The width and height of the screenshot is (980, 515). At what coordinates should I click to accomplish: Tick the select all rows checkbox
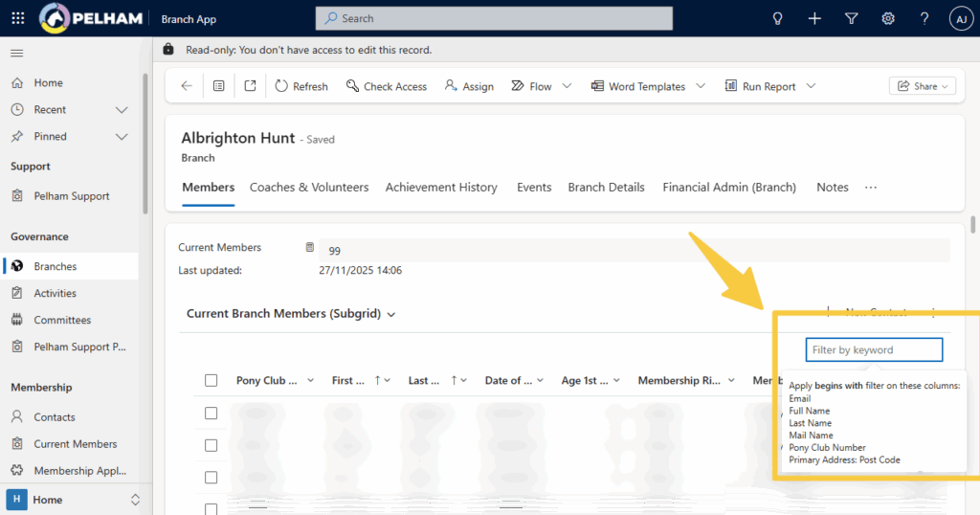click(x=212, y=381)
